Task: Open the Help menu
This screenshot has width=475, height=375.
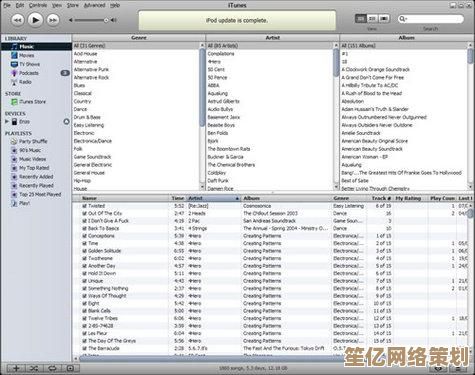Action: tap(115, 5)
